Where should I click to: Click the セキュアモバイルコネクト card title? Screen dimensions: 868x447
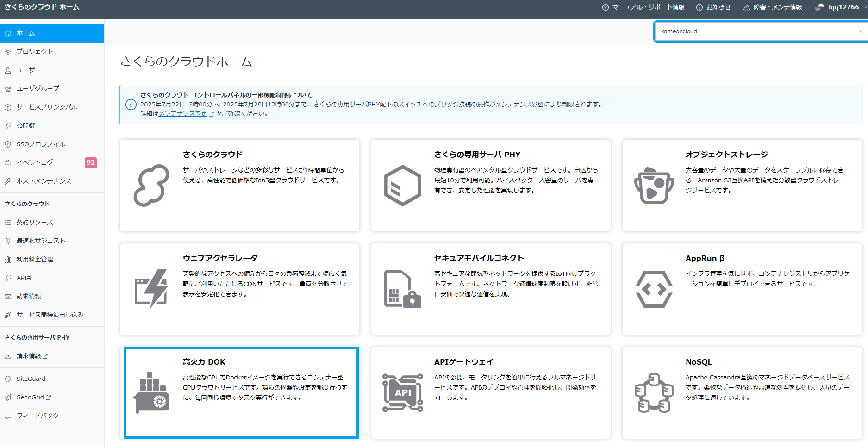[479, 258]
